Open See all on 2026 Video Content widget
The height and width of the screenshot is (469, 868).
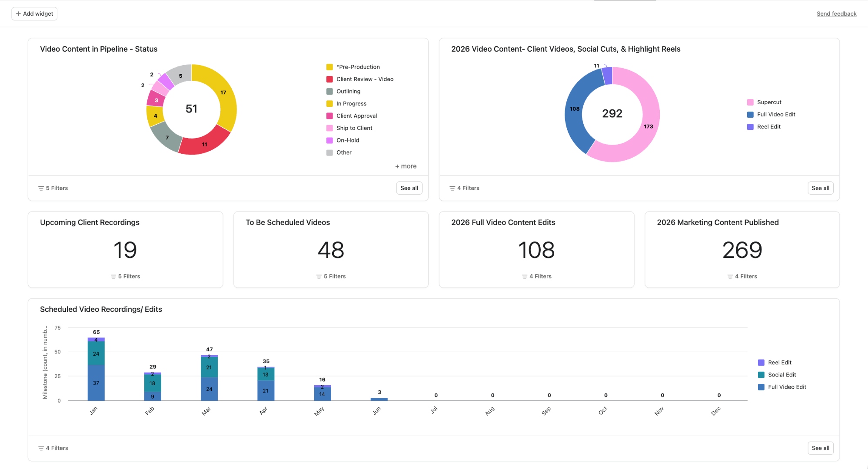(x=820, y=188)
